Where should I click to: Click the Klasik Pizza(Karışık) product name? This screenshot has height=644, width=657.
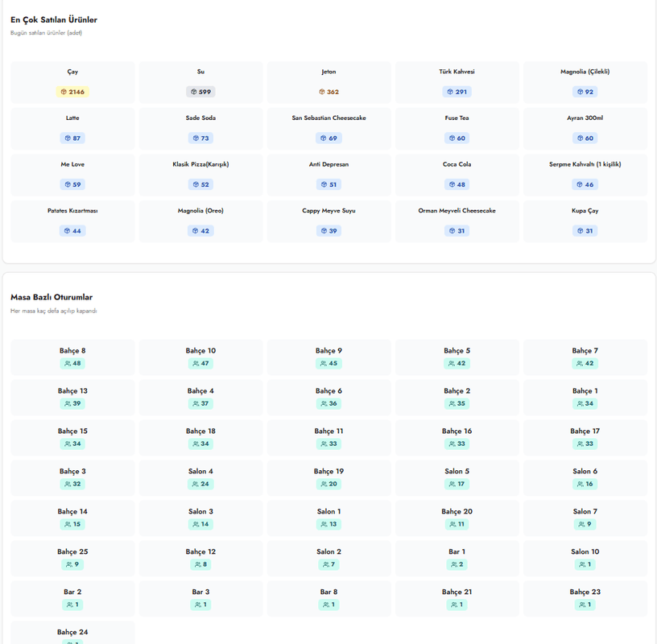[x=200, y=164]
